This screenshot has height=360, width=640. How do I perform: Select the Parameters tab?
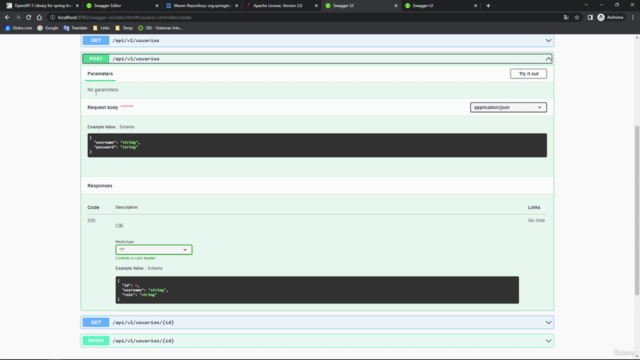coord(100,74)
